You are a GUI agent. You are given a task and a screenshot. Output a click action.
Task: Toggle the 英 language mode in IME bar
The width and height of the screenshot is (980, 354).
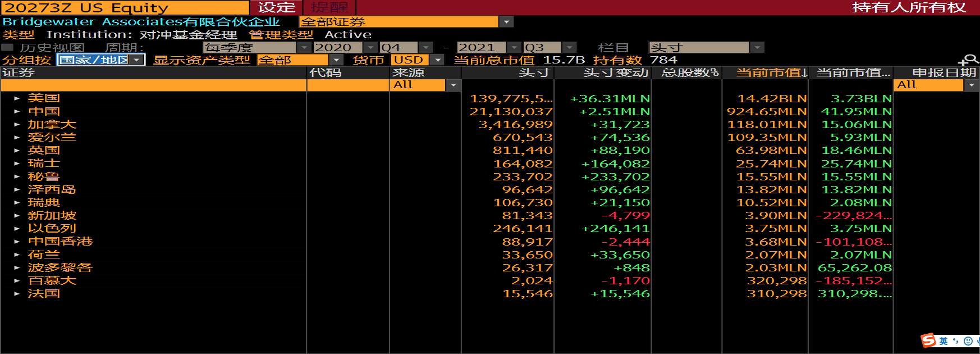click(943, 341)
